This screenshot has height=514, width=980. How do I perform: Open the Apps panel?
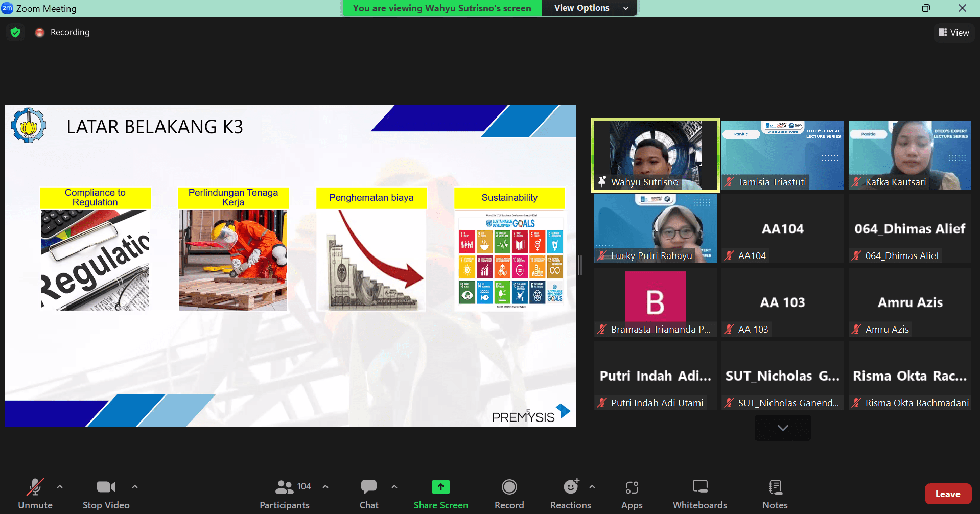point(632,487)
